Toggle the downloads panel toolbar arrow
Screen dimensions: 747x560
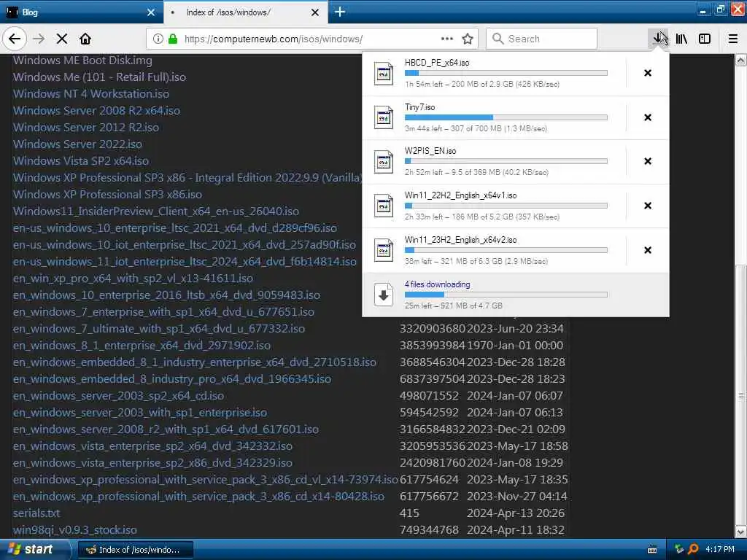click(659, 39)
